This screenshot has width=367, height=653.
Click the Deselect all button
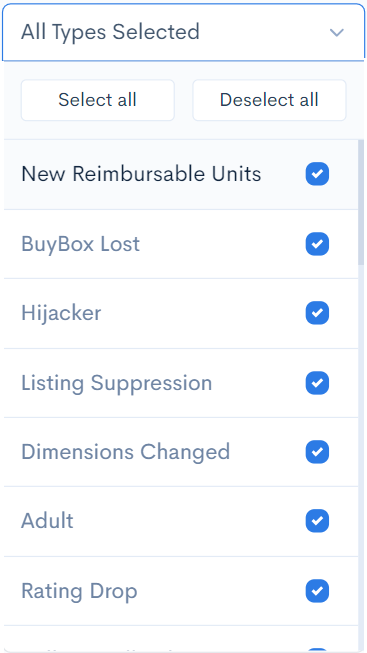point(269,100)
